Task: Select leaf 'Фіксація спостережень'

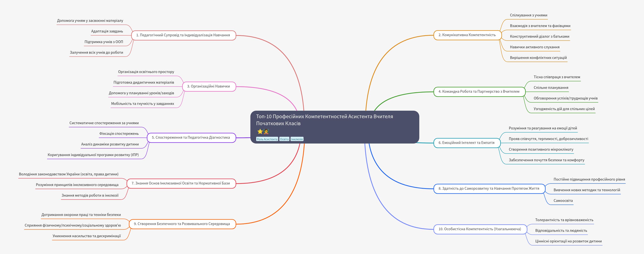Action: pos(119,134)
